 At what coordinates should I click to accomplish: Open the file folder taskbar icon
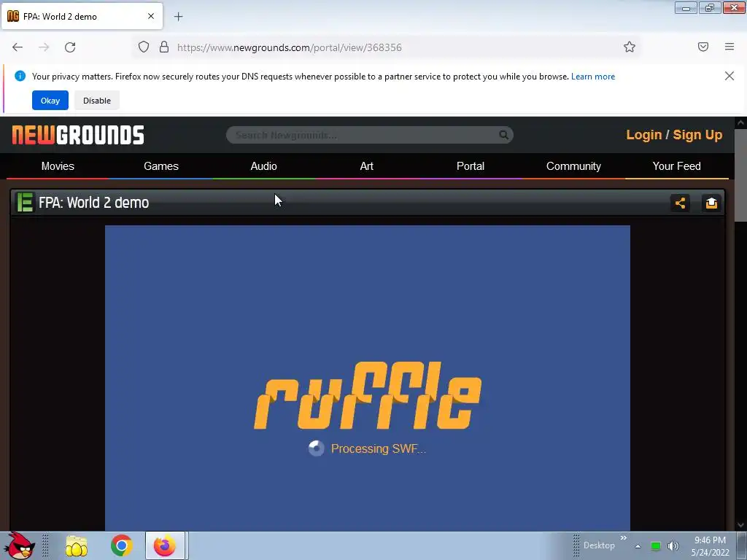pyautogui.click(x=76, y=545)
